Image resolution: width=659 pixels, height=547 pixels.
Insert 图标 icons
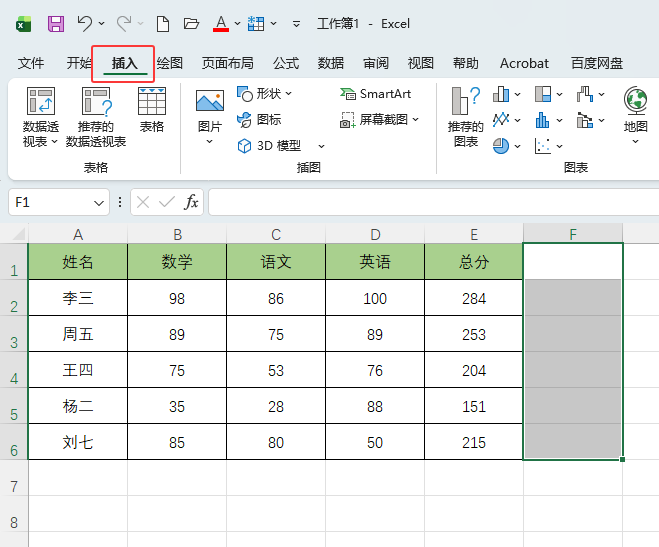259,120
